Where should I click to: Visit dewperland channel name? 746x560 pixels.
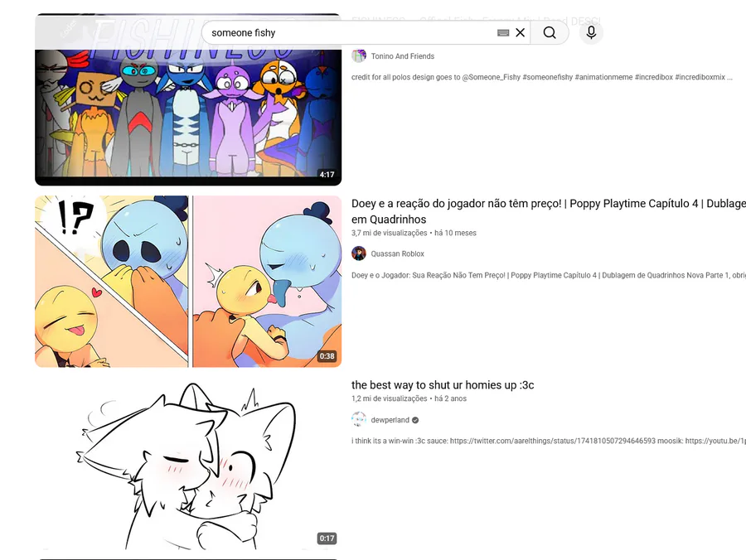[390, 420]
